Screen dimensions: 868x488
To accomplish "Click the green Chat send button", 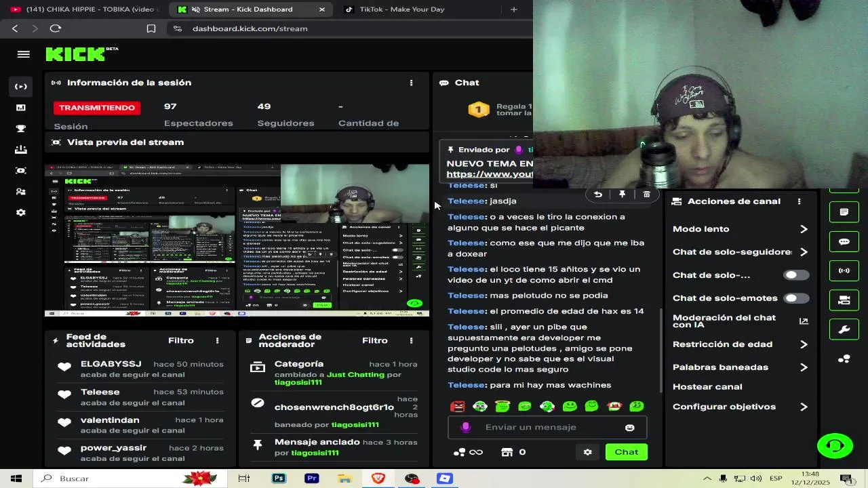I will pyautogui.click(x=626, y=452).
